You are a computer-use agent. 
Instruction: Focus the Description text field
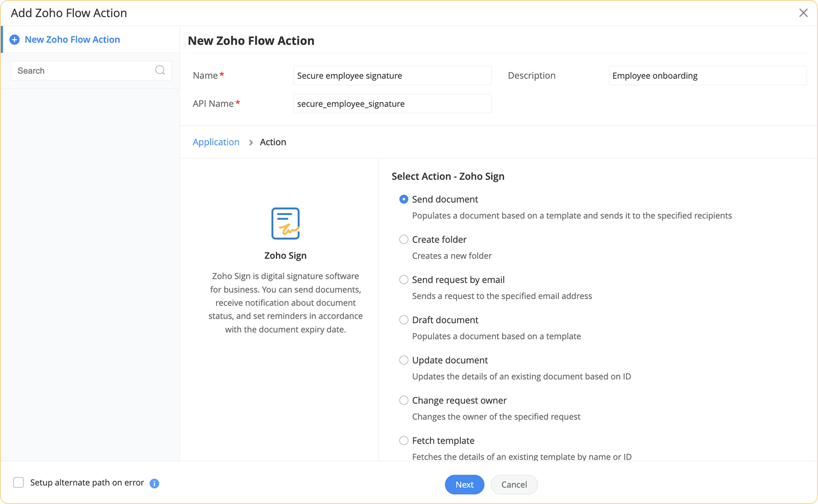(x=707, y=76)
